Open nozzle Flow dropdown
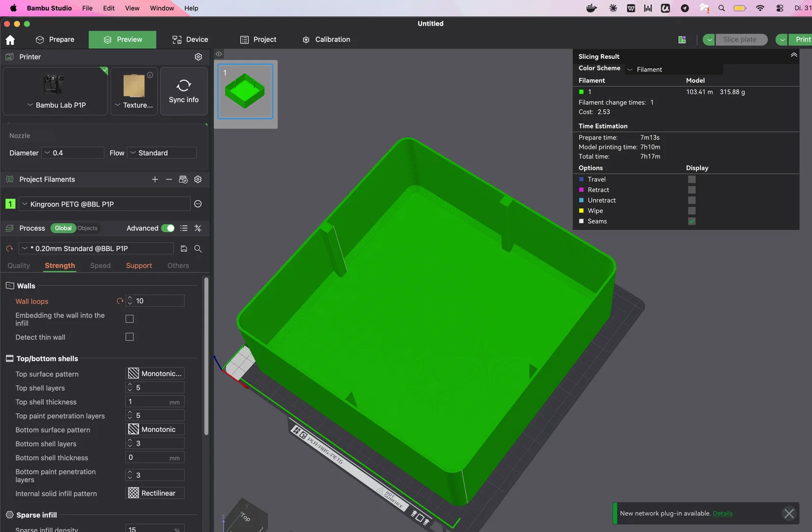 click(162, 153)
